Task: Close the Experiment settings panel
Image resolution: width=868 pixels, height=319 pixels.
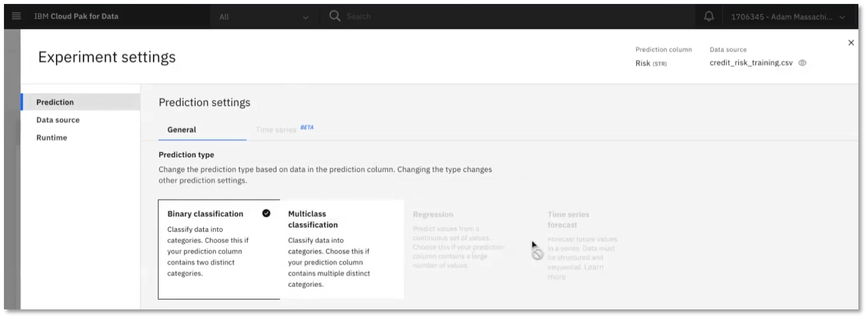Action: [x=850, y=42]
